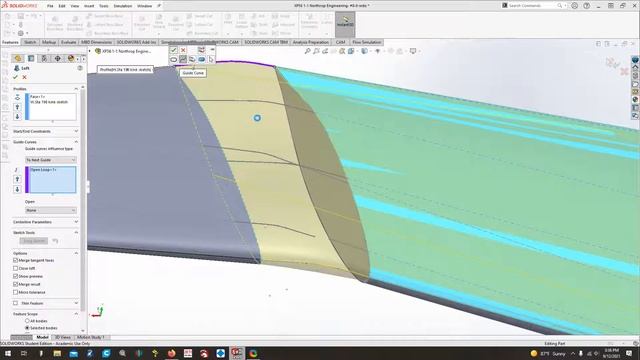Move guide curve down in Guide Curves list
Screen dimensions: 640x360
coord(17,189)
